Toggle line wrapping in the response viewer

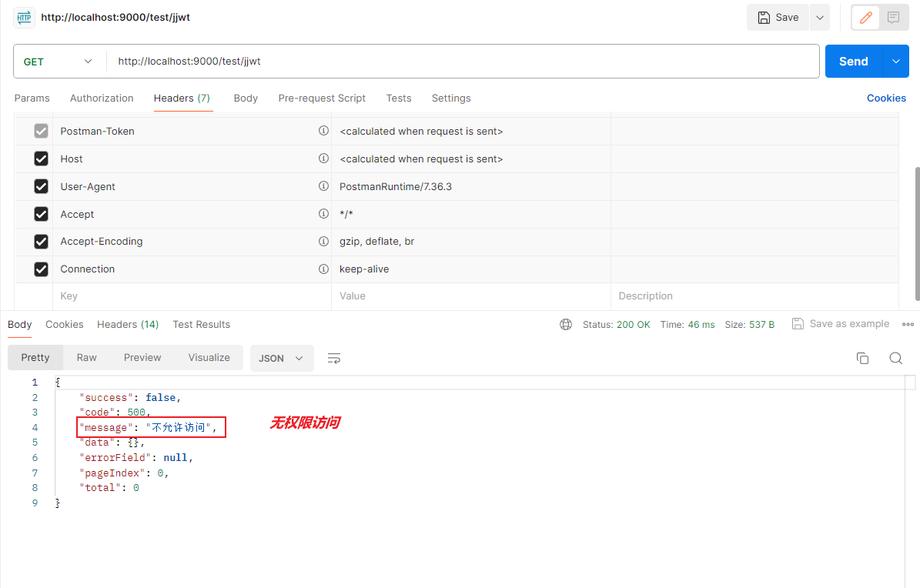pyautogui.click(x=333, y=358)
